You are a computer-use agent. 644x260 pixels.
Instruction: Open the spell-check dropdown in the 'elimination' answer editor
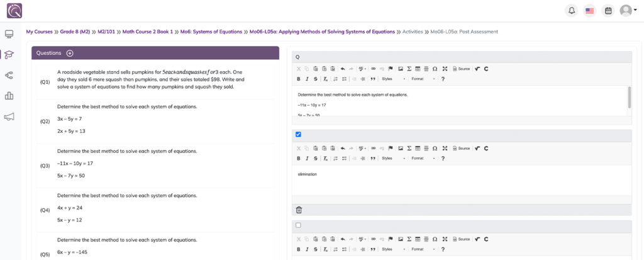(363, 148)
